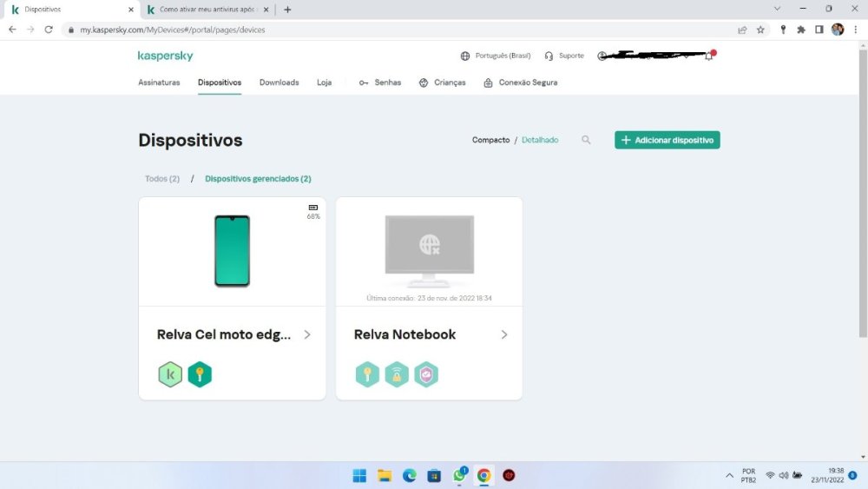Image resolution: width=868 pixels, height=489 pixels.
Task: Open Conexão Segura section
Action: (x=520, y=83)
